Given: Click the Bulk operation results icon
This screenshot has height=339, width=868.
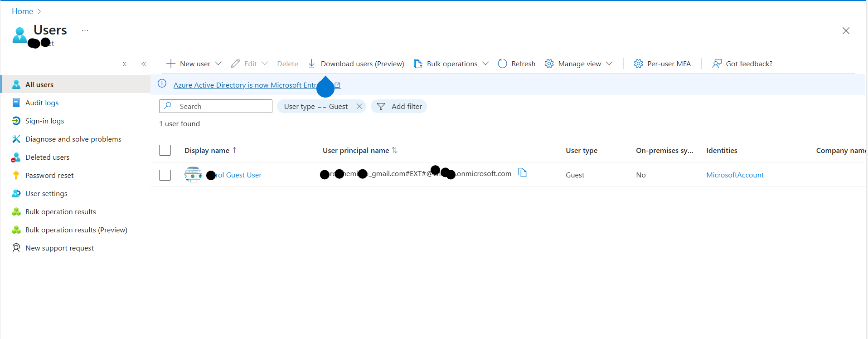Looking at the screenshot, I should click(x=16, y=211).
